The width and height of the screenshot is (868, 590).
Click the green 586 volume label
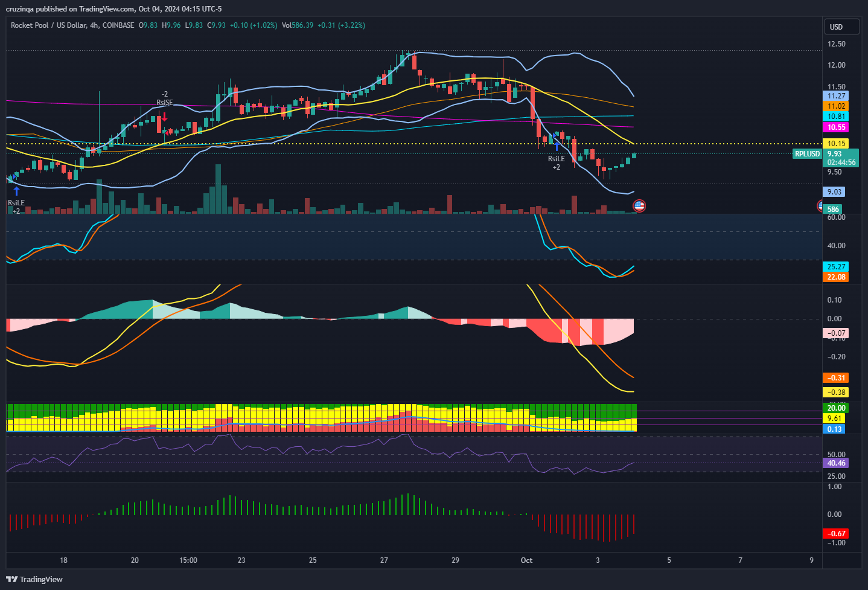pyautogui.click(x=833, y=210)
